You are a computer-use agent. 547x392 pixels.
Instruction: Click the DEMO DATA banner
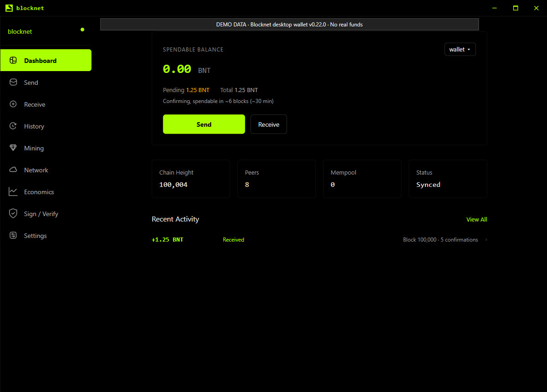point(289,25)
